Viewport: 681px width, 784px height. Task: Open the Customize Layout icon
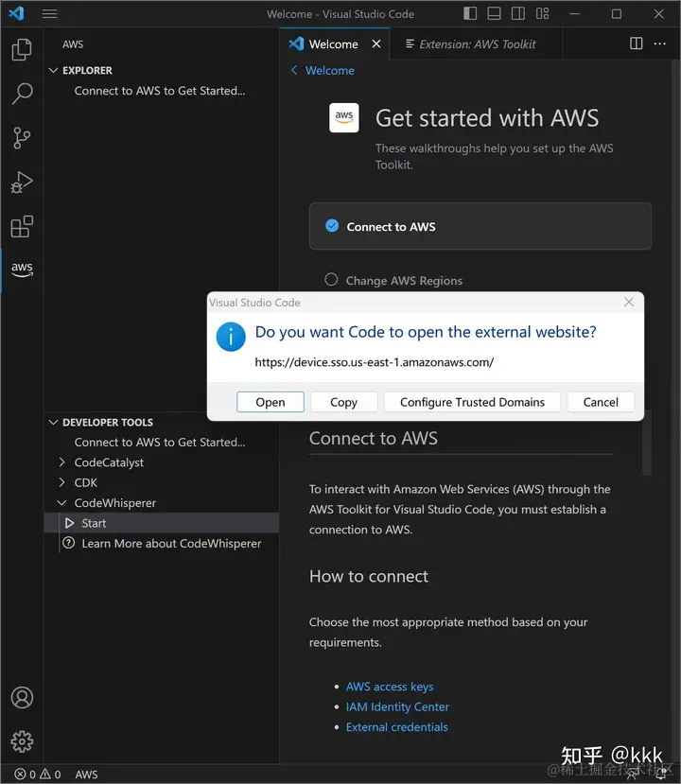coord(543,13)
